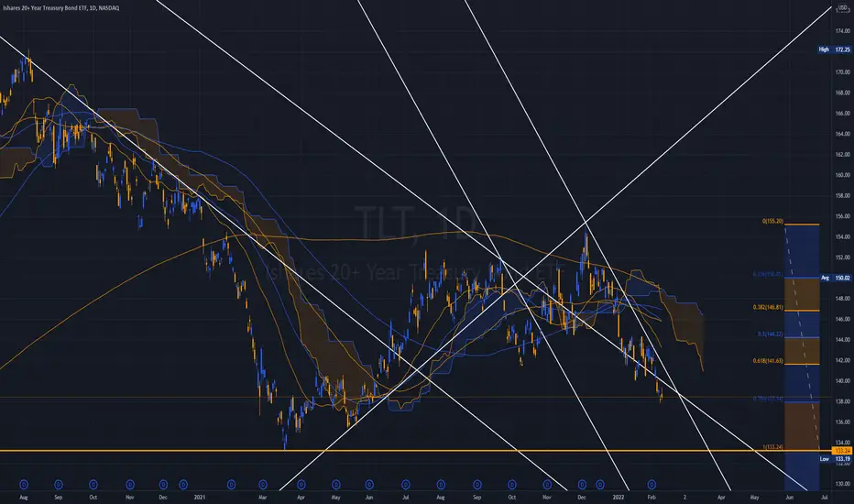This screenshot has width=854, height=504.
Task: Click the 2021 label on time axis
Action: [x=200, y=497]
